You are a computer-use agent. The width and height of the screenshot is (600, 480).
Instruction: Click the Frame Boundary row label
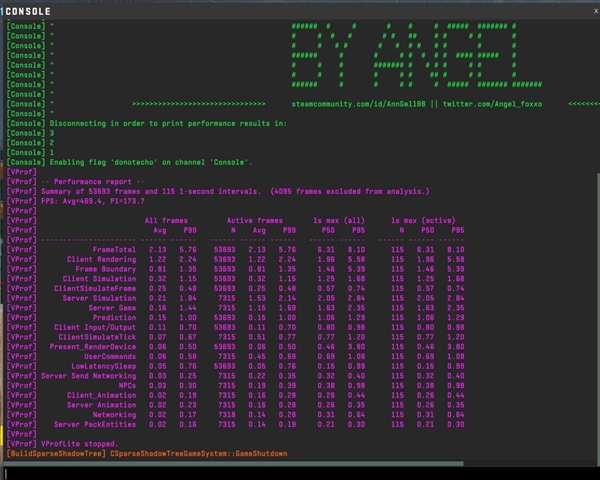(x=106, y=269)
